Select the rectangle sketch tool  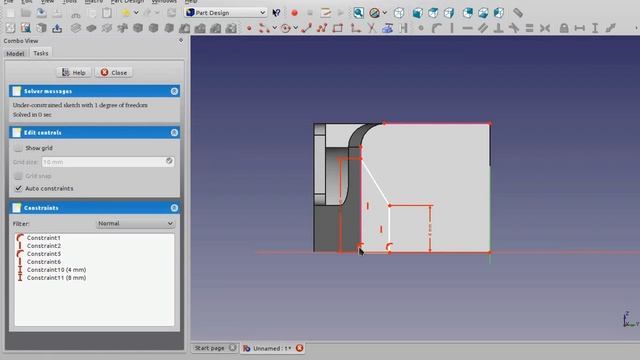(338, 28)
